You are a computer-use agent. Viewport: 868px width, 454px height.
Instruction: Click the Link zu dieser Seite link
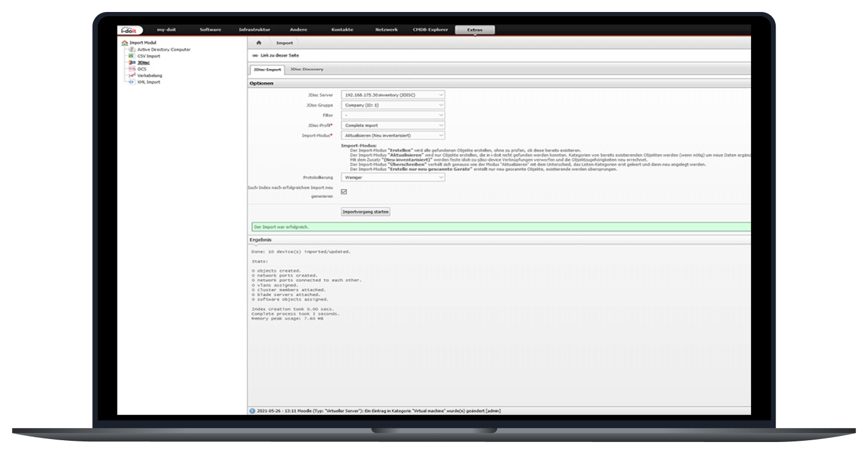[x=276, y=55]
